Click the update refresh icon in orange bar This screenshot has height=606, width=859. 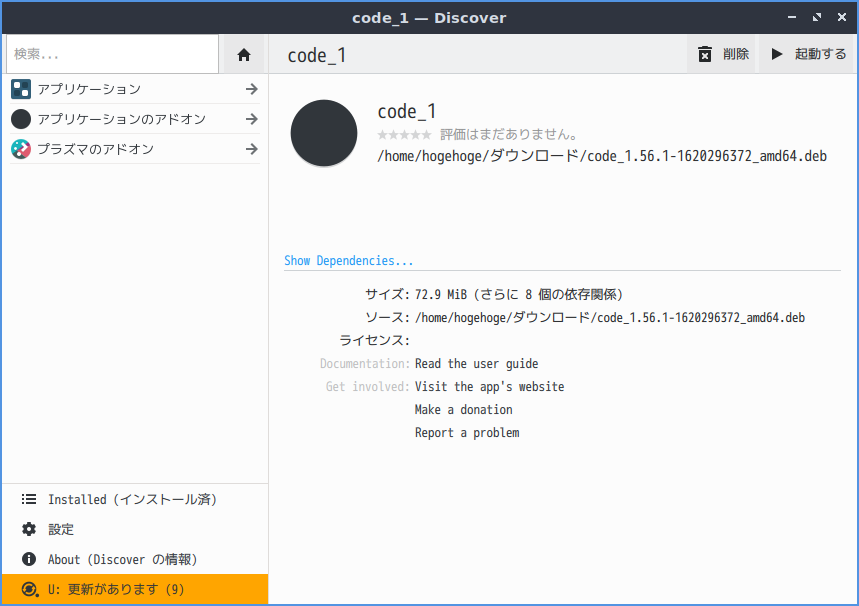(30, 590)
